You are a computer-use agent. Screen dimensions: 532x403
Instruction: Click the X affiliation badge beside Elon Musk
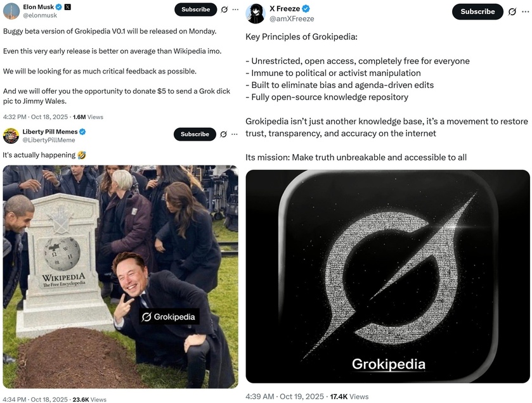(x=67, y=7)
